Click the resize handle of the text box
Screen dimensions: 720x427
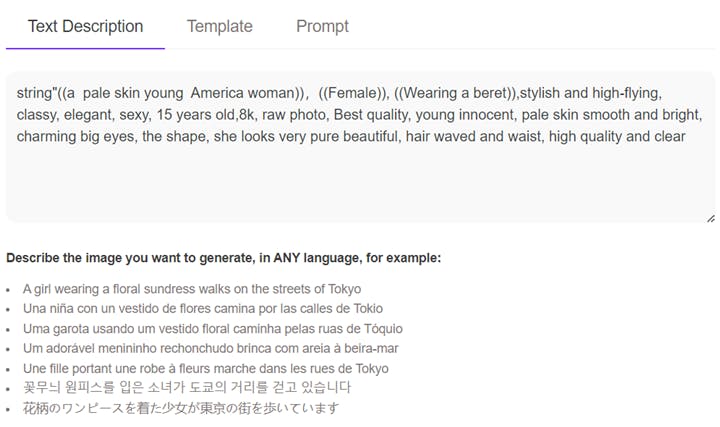click(710, 217)
